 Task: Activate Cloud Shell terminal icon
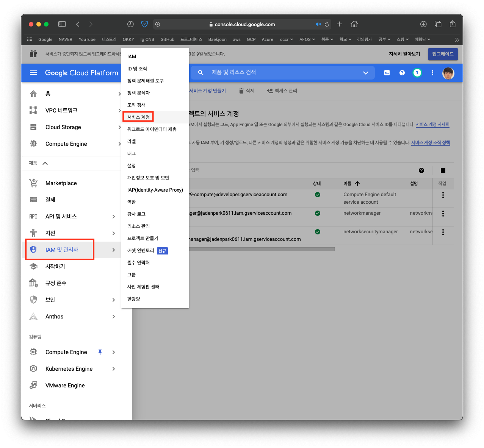(387, 73)
